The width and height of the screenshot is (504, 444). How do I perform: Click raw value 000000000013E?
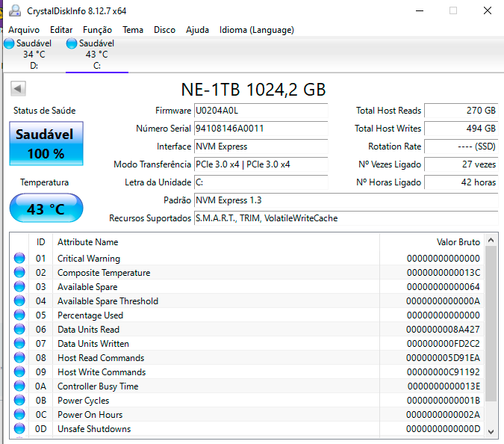tap(444, 386)
